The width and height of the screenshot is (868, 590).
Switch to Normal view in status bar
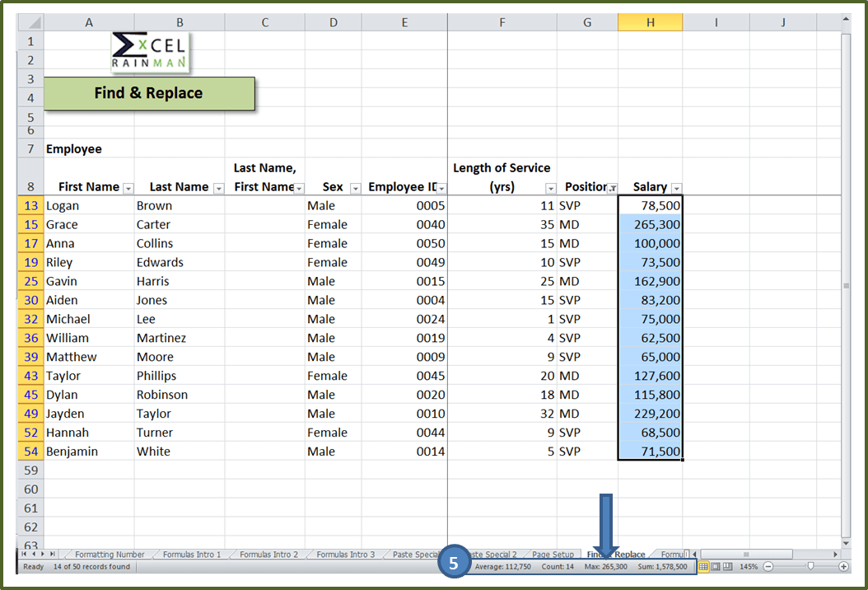pyautogui.click(x=703, y=567)
